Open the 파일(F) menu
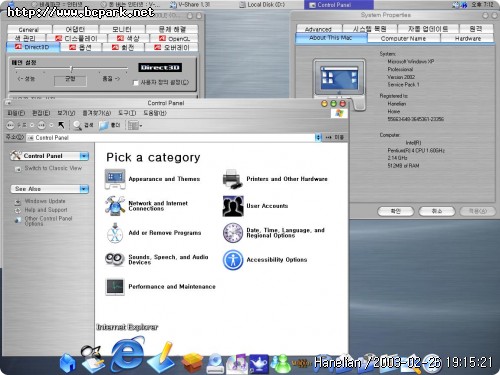Viewport: 500px width, 375px height. point(16,113)
